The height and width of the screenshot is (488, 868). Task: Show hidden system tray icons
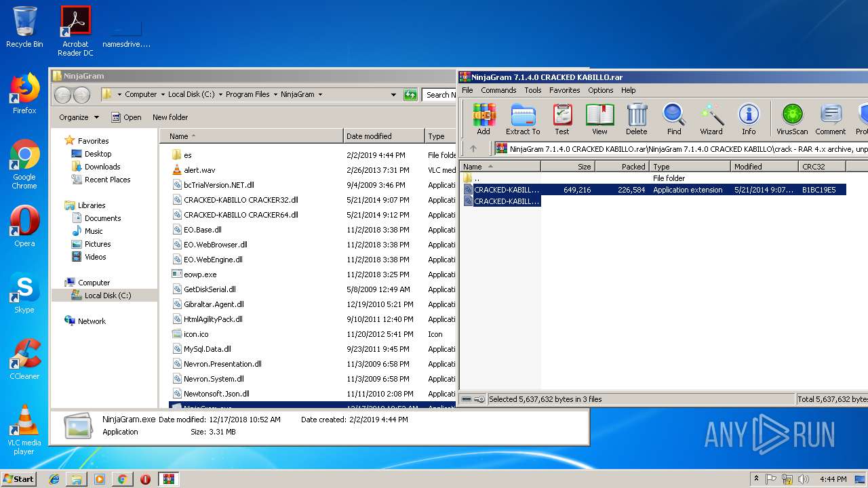[x=756, y=479]
